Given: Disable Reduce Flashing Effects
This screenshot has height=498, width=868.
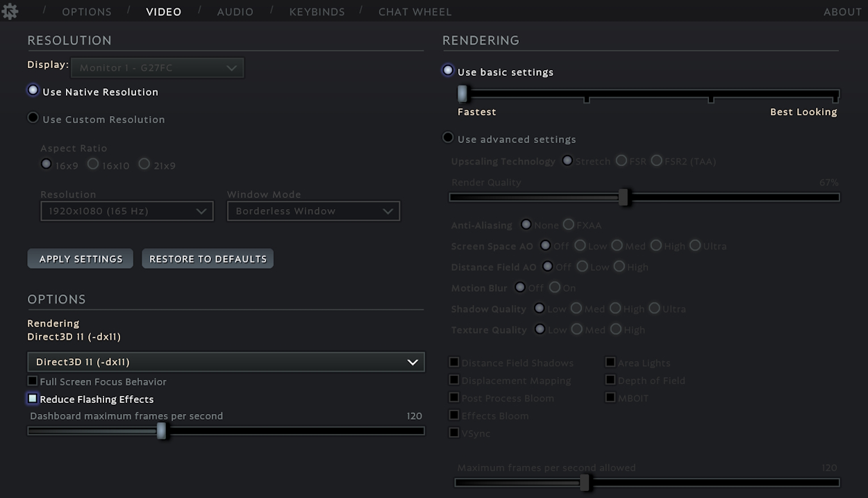Looking at the screenshot, I should coord(32,398).
